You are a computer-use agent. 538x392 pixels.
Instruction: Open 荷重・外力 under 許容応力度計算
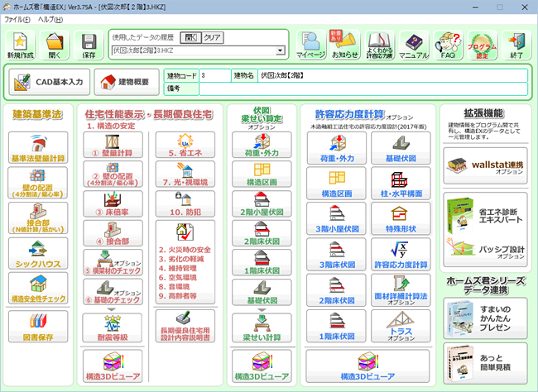point(337,148)
